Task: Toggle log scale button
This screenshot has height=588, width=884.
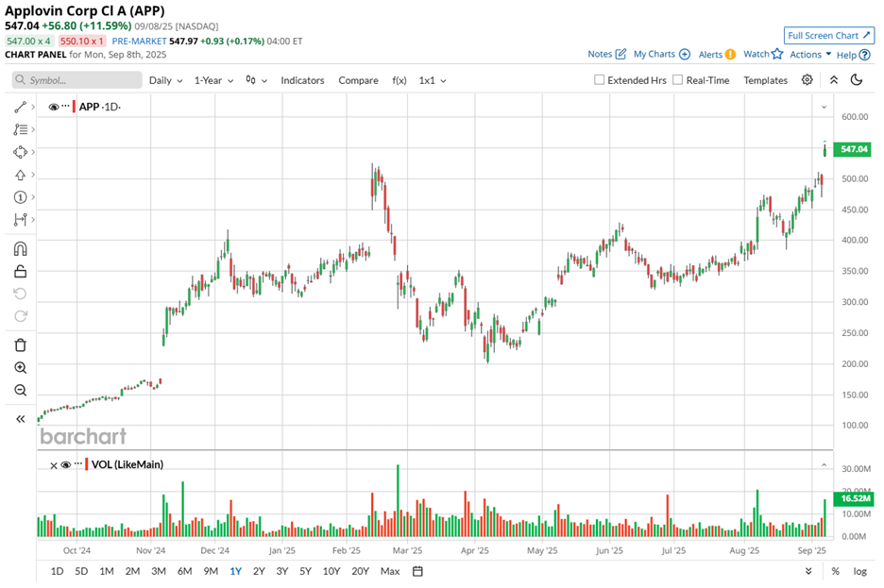Action: (859, 572)
